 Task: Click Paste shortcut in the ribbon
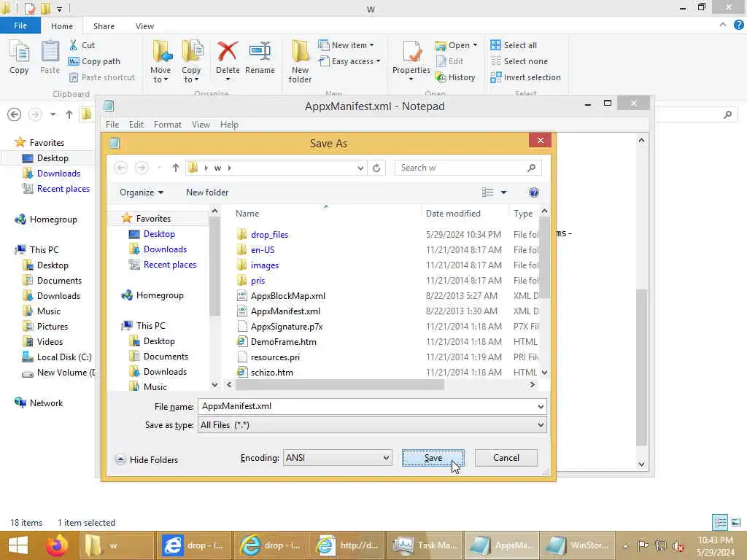point(102,77)
